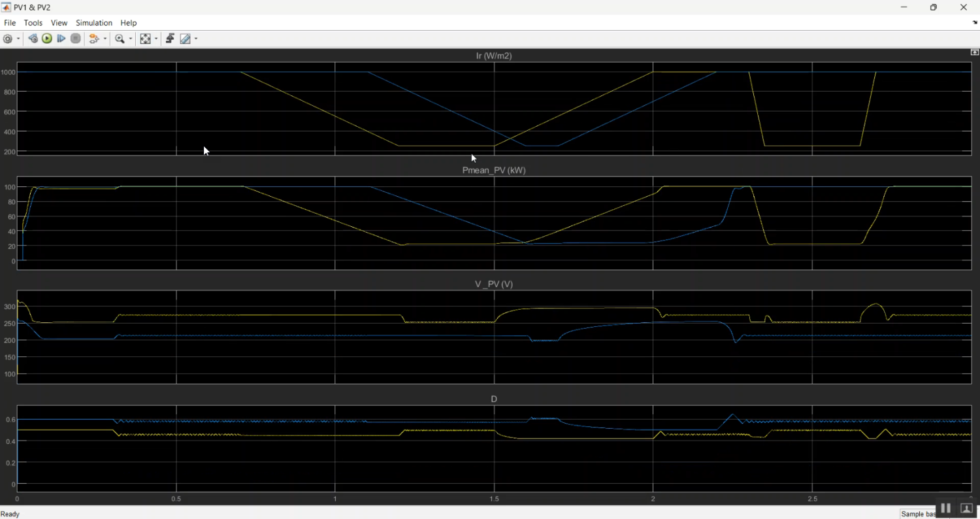This screenshot has height=519, width=980.
Task: Click the maximize axes button on Ir plot
Action: (x=975, y=52)
